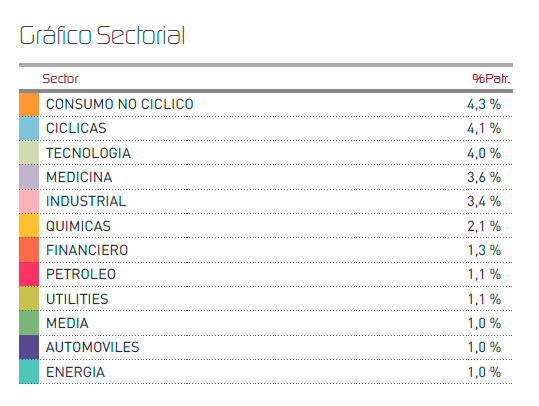Click the Sector column header
Image resolution: width=539 pixels, height=406 pixels.
tap(60, 79)
